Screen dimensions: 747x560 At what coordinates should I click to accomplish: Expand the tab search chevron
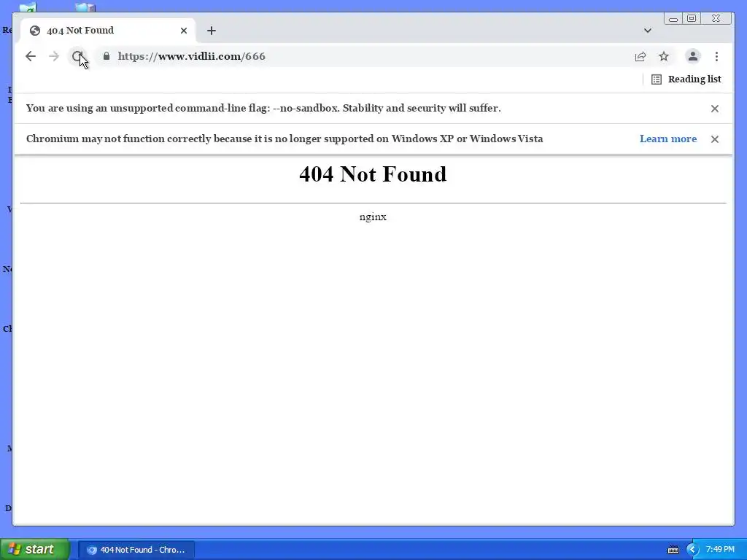(648, 31)
